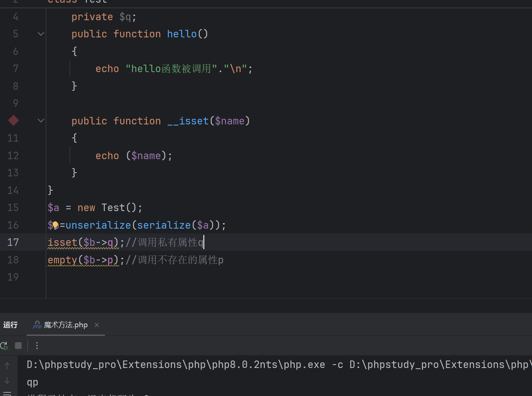Viewport: 532px width, 396px height.
Task: Click the php.exe command line in console
Action: click(279, 365)
